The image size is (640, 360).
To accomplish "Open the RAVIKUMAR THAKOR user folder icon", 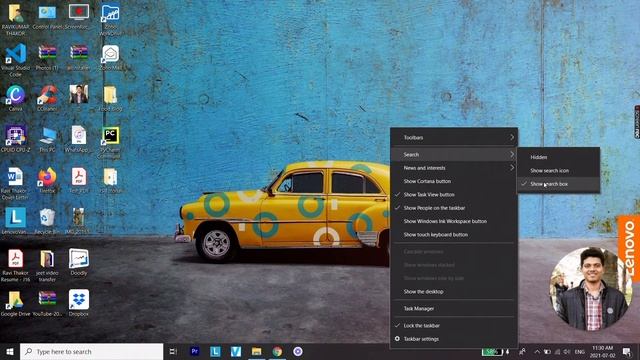I will coord(16,20).
